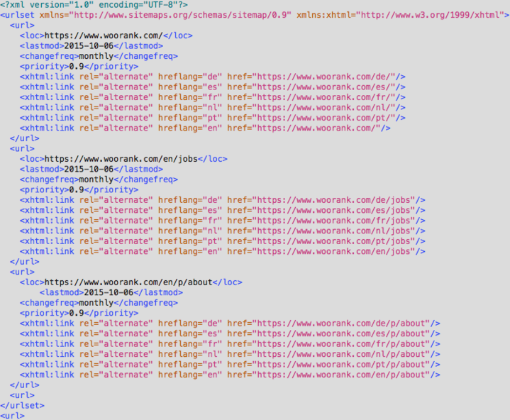Click the priority 0.9 line in homepage entry

coord(79,67)
